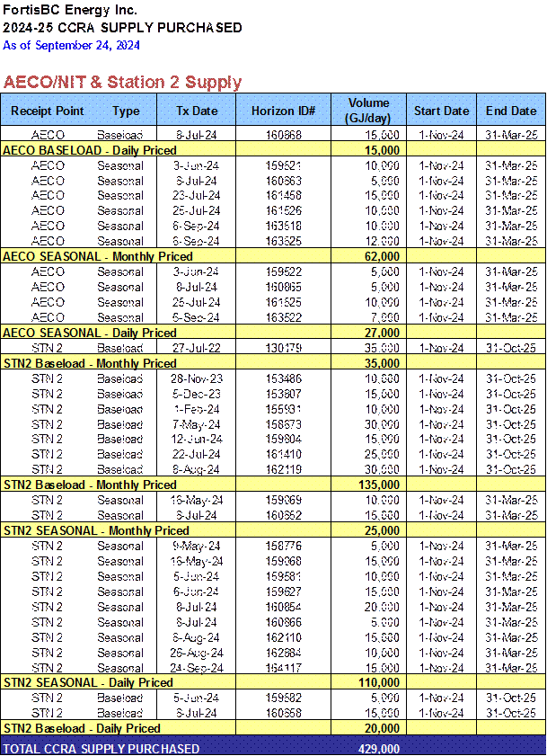Click the Tx Date cell '5-Dec-23'

point(197,394)
